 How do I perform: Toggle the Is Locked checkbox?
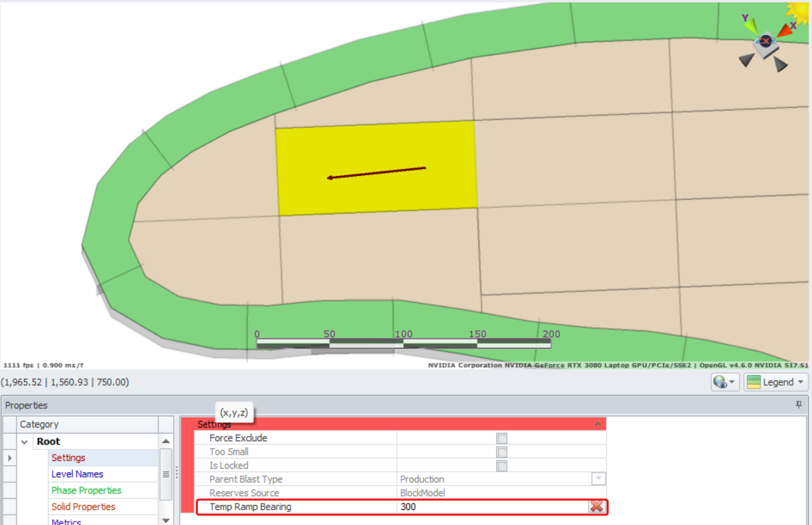501,466
